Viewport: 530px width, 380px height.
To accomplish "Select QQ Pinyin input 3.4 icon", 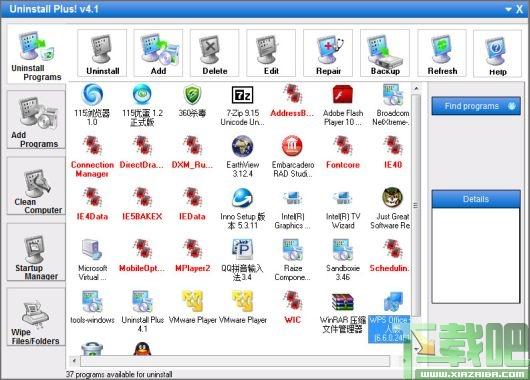I will pos(242,250).
